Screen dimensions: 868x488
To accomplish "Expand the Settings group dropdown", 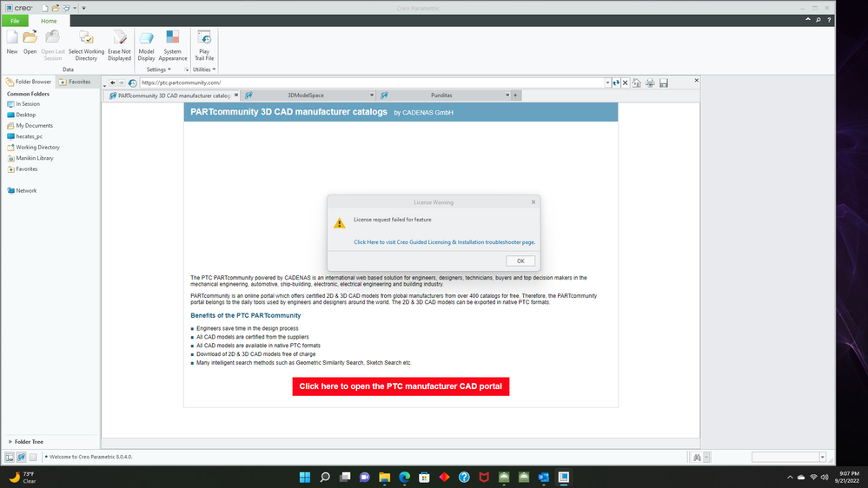I will (159, 69).
